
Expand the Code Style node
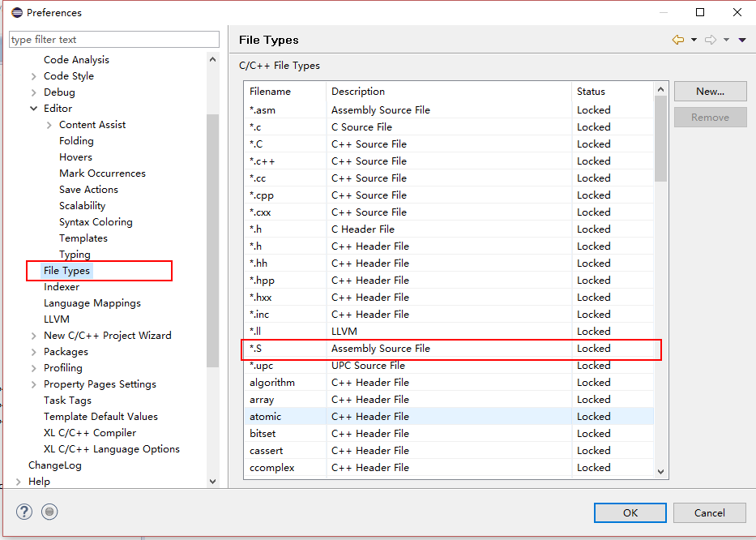click(33, 76)
